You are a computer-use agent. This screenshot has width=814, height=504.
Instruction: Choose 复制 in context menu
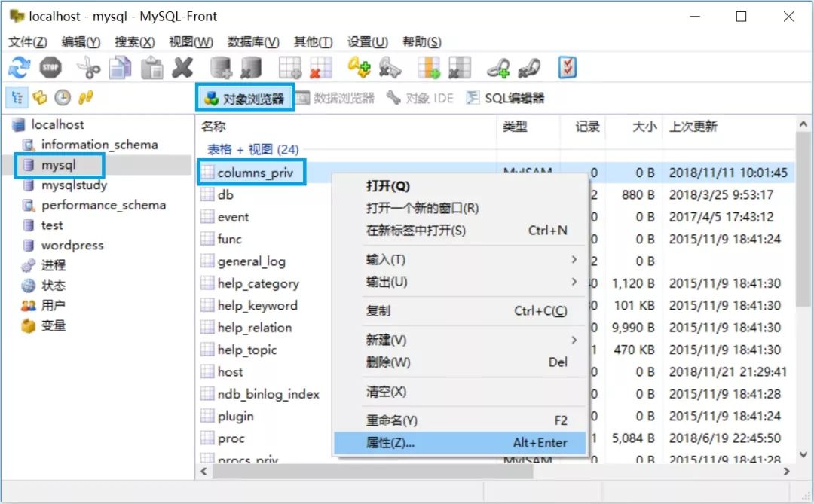(460, 311)
